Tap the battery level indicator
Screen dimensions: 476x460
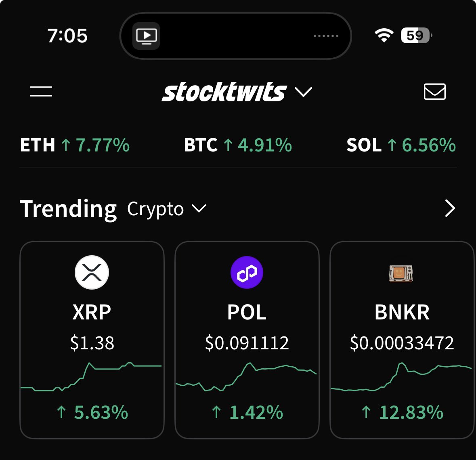[416, 36]
